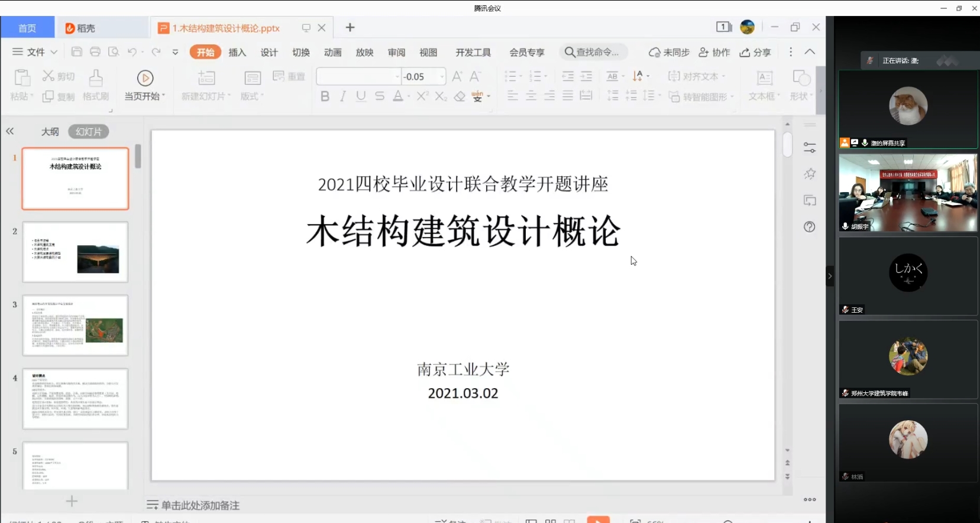This screenshot has width=980, height=523.
Task: Click the print icon in quick toolbar
Action: pos(95,52)
